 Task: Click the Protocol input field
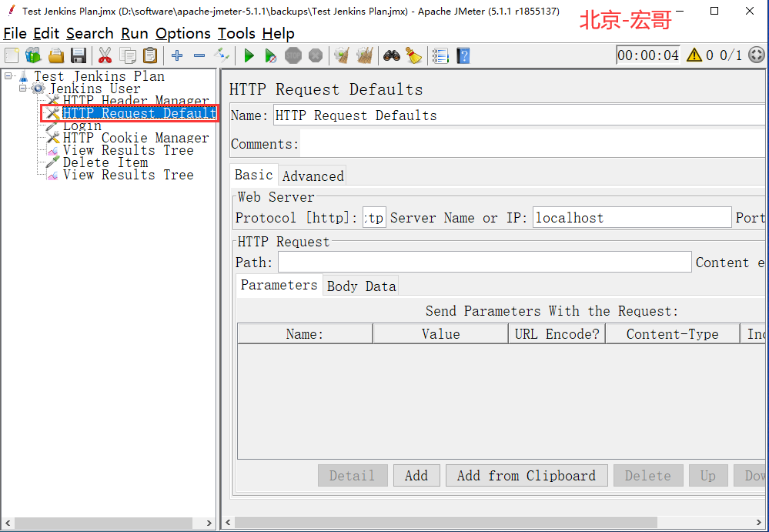(374, 217)
